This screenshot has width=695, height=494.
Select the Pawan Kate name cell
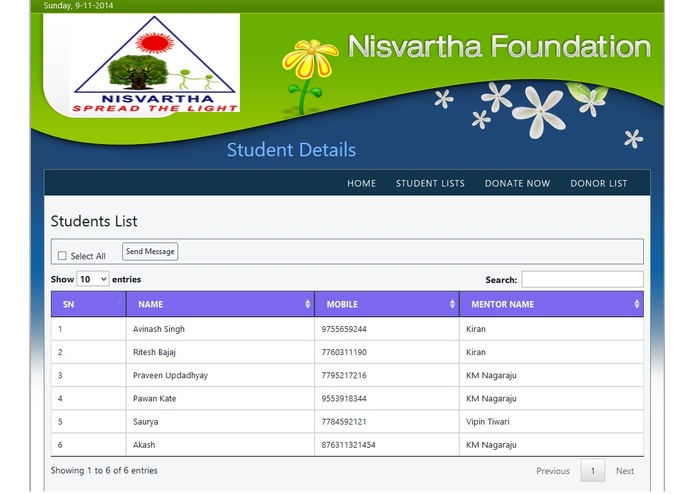click(x=220, y=398)
